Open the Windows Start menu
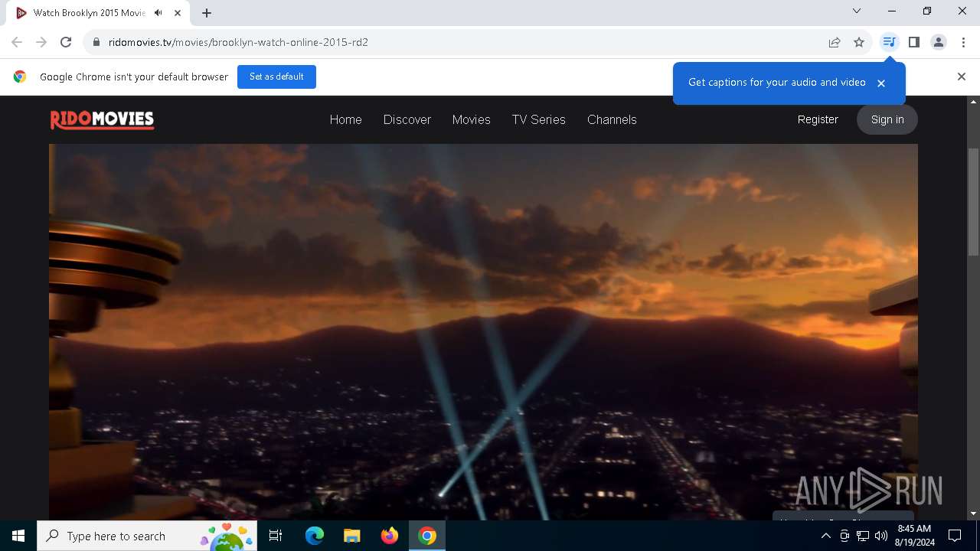The height and width of the screenshot is (551, 980). click(18, 536)
